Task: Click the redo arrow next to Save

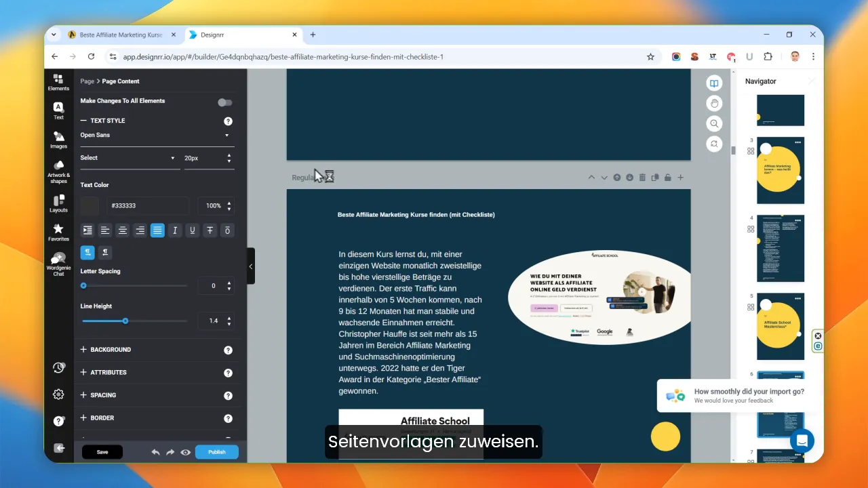Action: point(170,452)
